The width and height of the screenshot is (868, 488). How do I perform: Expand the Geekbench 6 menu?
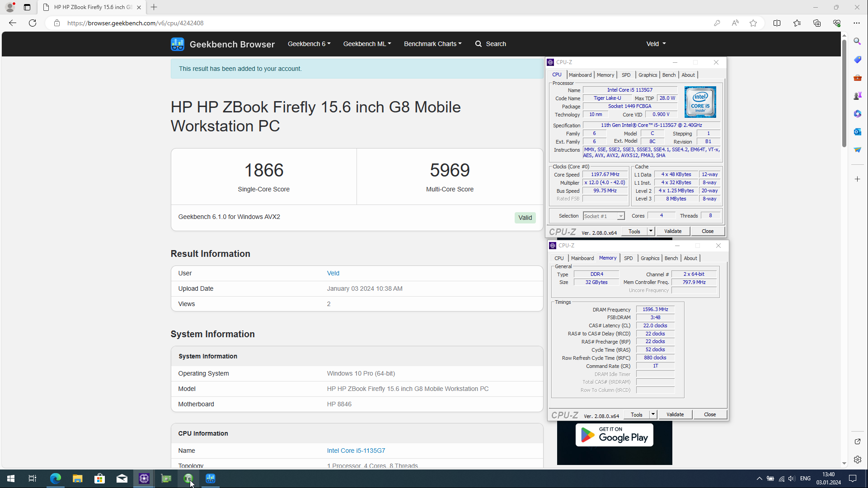pyautogui.click(x=309, y=44)
